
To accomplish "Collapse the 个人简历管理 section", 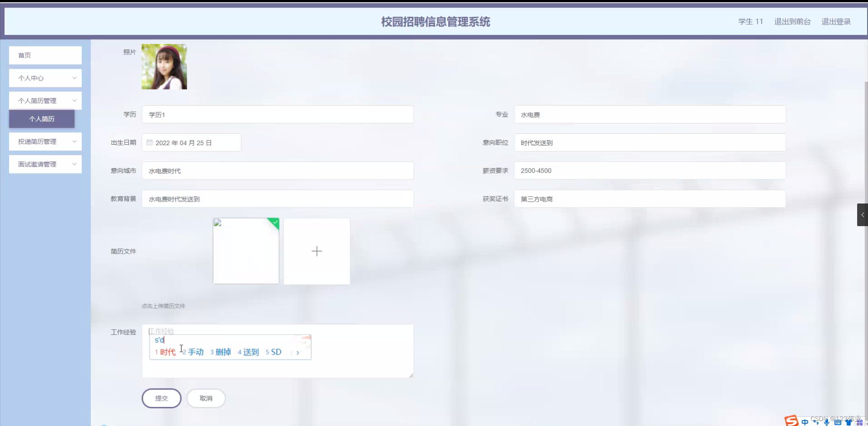I will 45,100.
